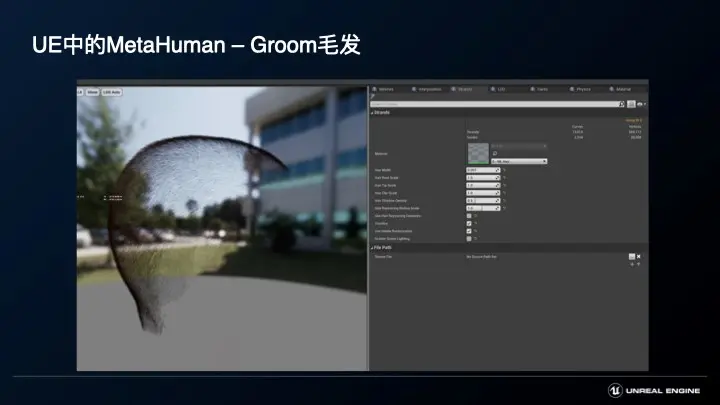Click the pen icon below the Meshes tab
Screen dimensions: 720x405
point(373,96)
